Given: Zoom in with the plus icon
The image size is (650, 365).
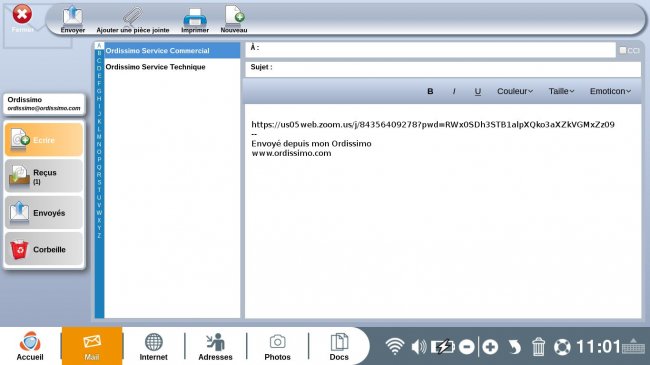Looking at the screenshot, I should [490, 347].
